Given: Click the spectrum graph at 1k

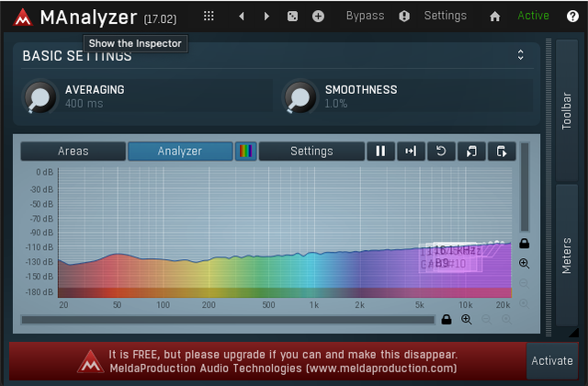Looking at the screenshot, I should [314, 233].
